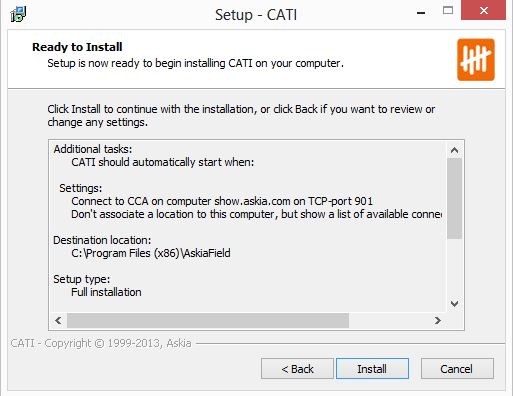Close the setup window with red X

pos(483,10)
